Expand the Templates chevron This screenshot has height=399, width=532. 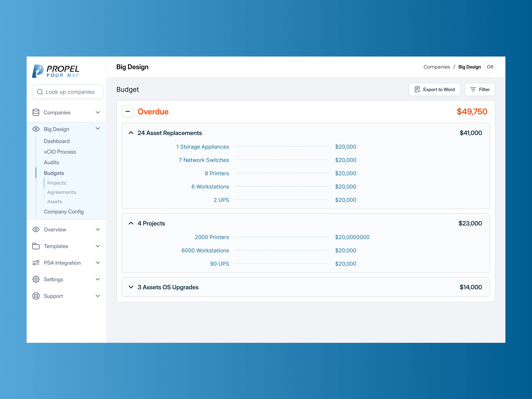coord(98,246)
